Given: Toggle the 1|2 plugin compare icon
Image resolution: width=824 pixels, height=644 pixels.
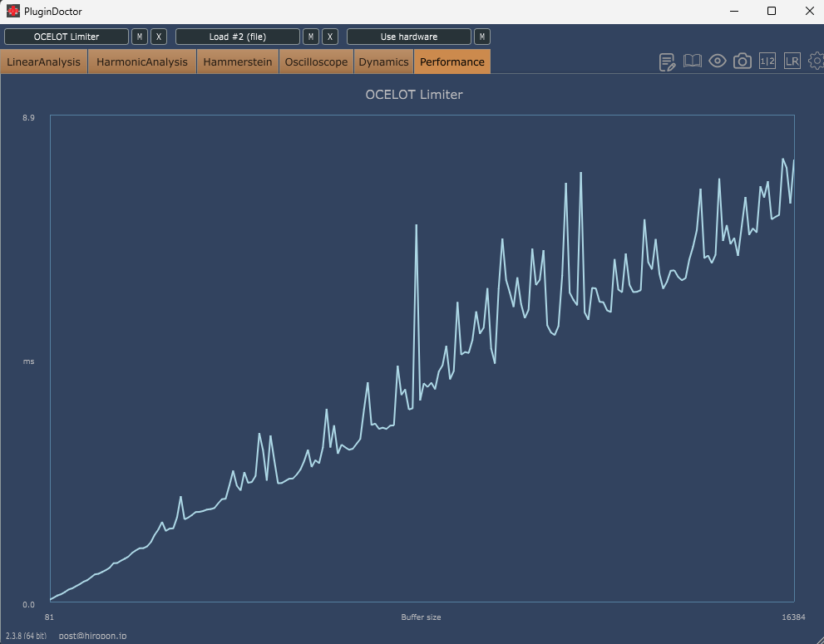Looking at the screenshot, I should (767, 61).
